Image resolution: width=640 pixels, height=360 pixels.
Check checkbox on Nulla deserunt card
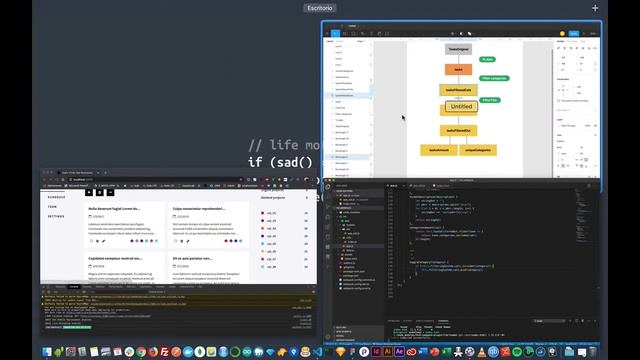(x=91, y=241)
